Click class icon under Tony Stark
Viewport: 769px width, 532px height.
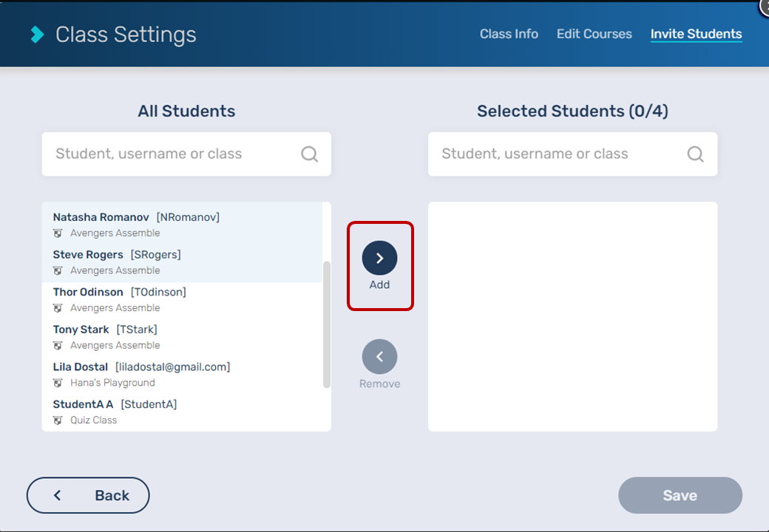pyautogui.click(x=58, y=345)
